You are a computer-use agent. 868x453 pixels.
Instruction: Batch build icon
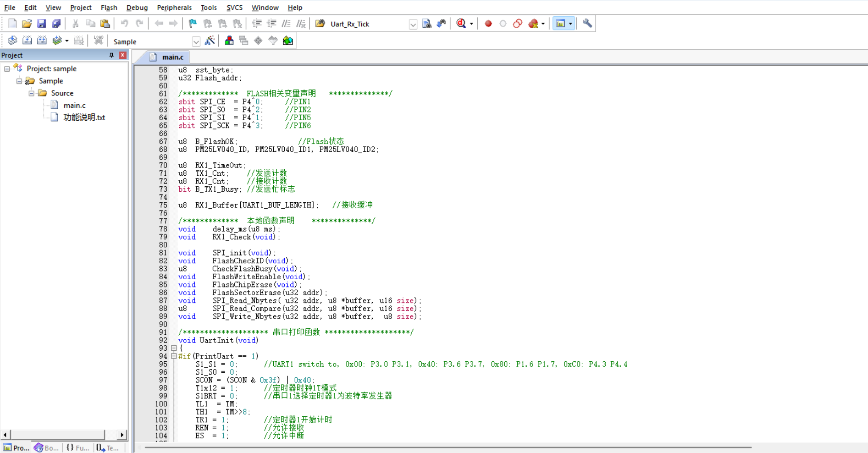(x=57, y=40)
